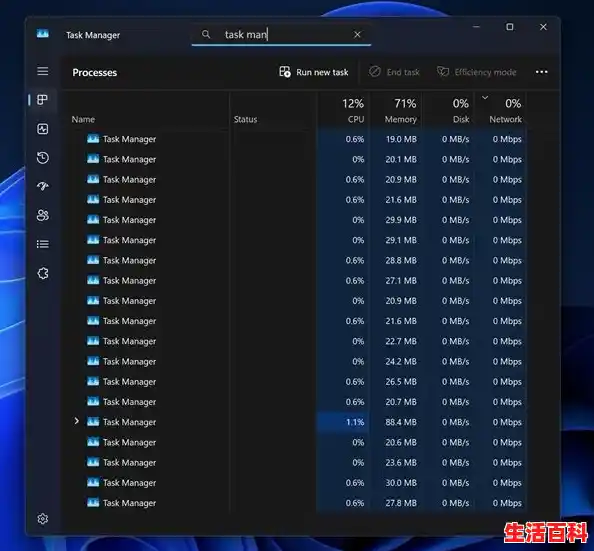Image resolution: width=594 pixels, height=551 pixels.
Task: Click the 'Processes' page heading
Action: (95, 72)
